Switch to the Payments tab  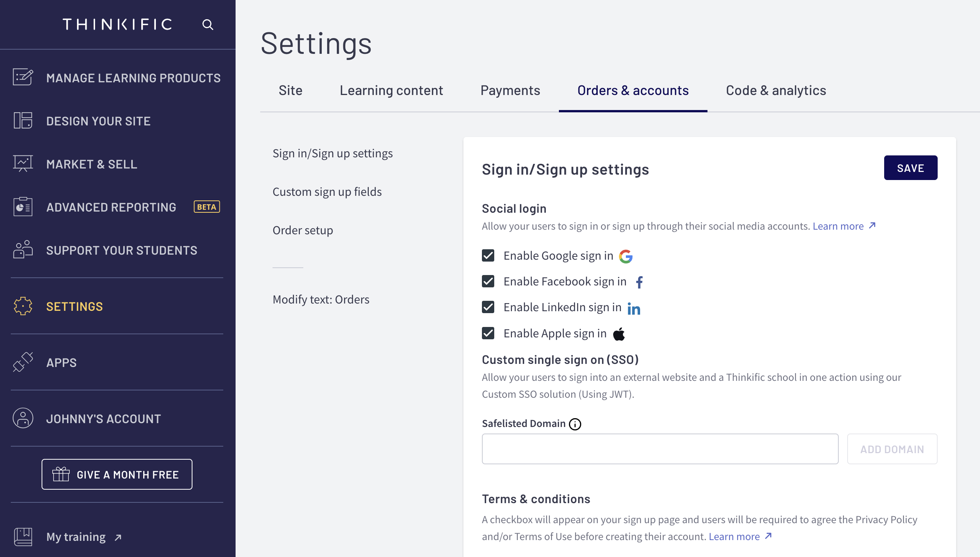510,90
